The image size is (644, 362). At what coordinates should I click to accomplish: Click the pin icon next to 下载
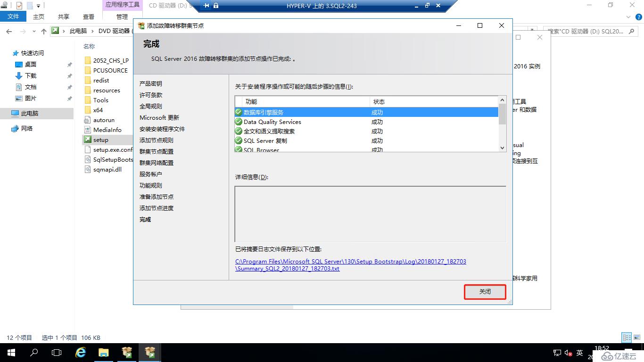pos(69,76)
